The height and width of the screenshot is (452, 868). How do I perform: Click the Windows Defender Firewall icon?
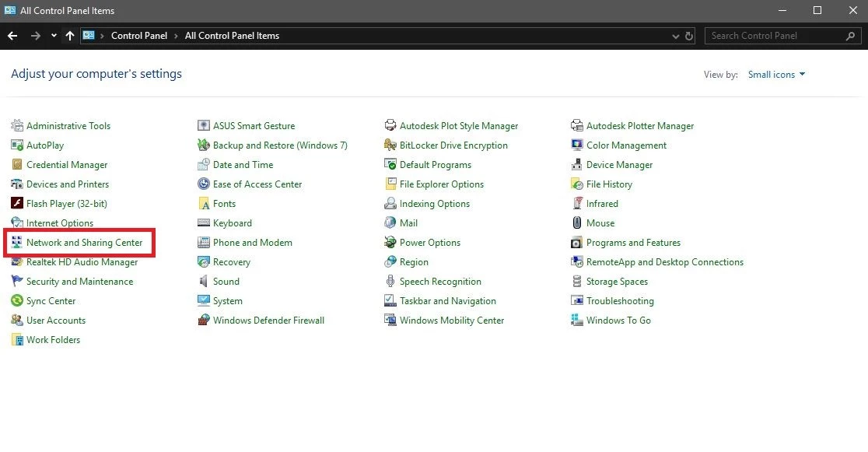(204, 321)
